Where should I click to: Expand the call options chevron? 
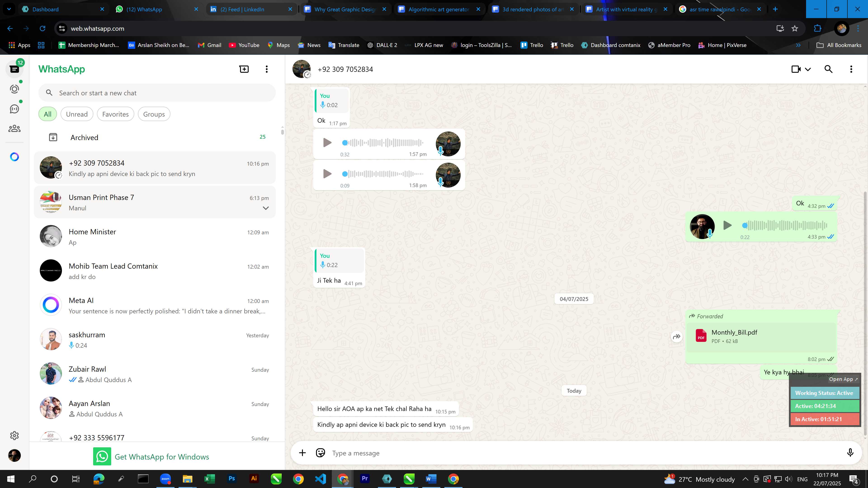808,69
